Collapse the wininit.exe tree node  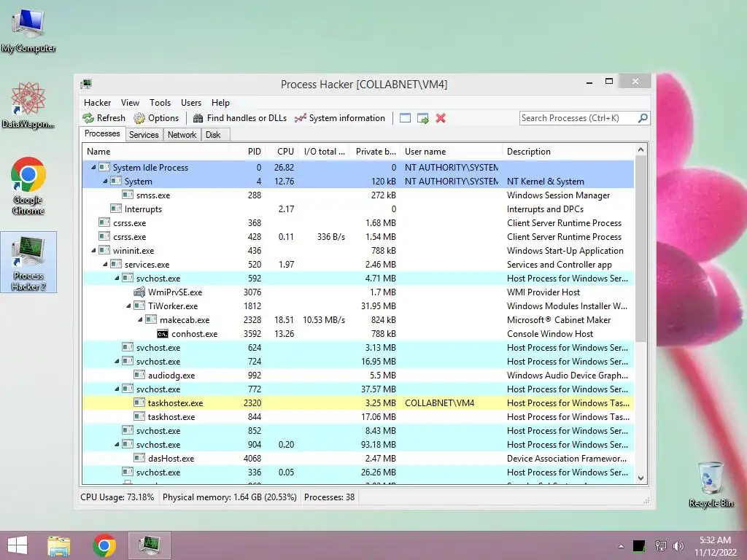[93, 251]
